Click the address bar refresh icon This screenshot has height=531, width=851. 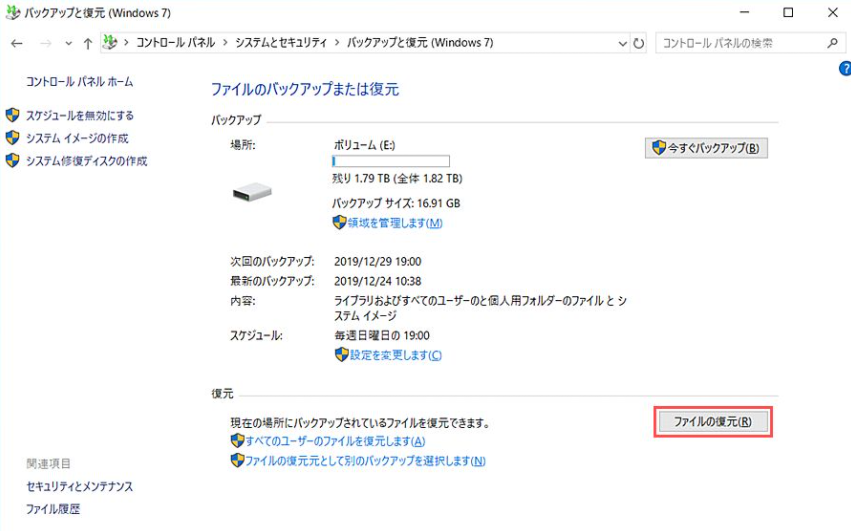point(639,44)
